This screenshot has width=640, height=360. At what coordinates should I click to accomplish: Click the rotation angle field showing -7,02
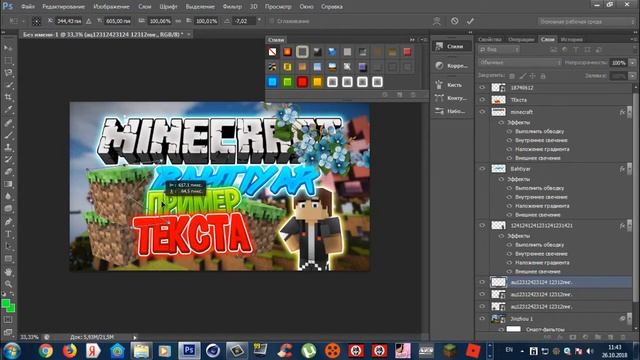pyautogui.click(x=244, y=21)
